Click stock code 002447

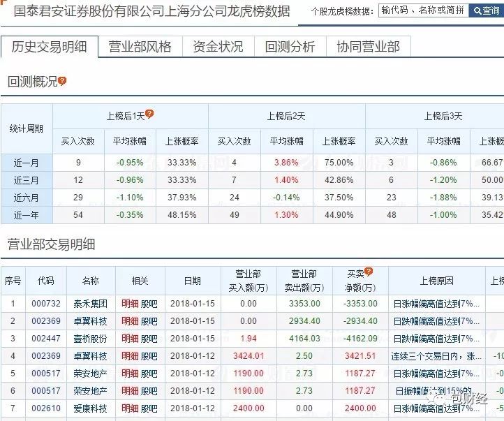[x=46, y=339]
